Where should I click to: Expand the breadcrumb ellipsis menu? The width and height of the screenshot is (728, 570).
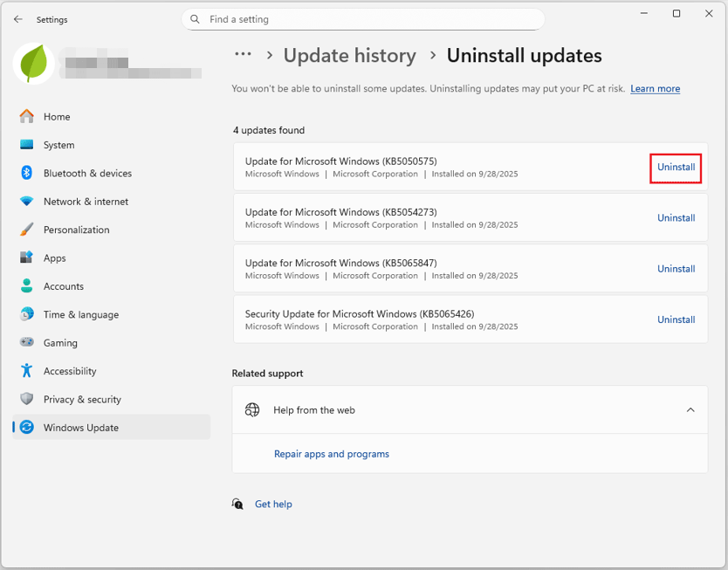click(x=243, y=54)
